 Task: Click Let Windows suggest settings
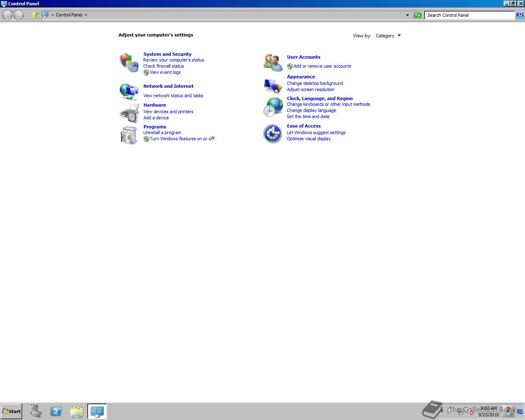point(316,132)
